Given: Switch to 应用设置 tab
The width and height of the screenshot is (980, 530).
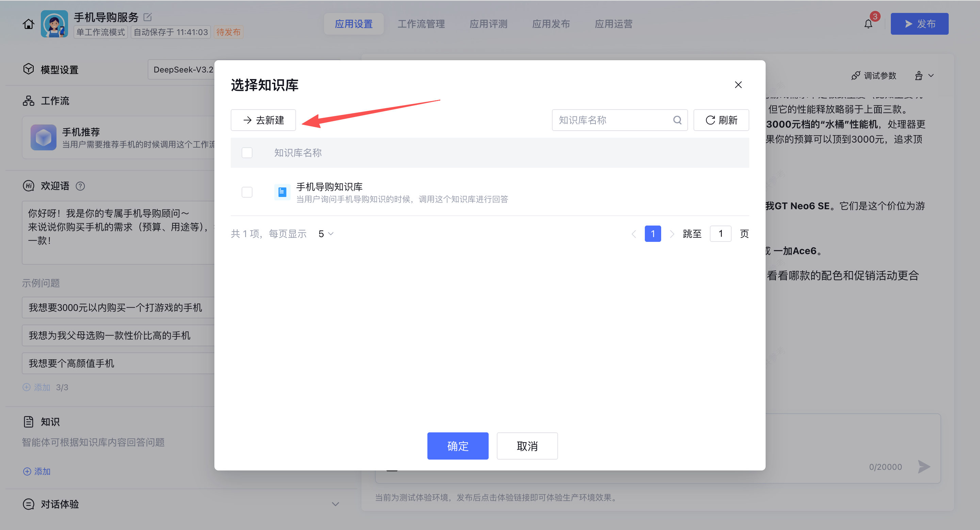Looking at the screenshot, I should click(354, 24).
